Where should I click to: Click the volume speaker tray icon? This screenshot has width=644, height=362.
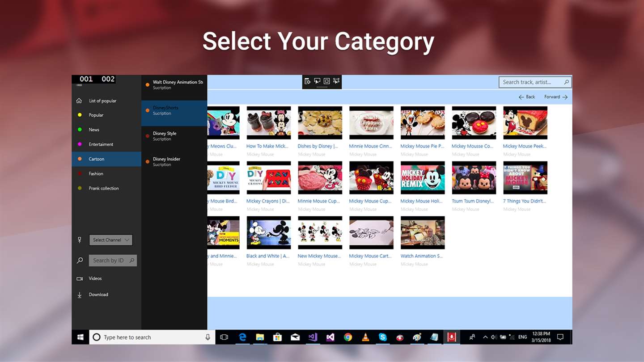pos(494,337)
